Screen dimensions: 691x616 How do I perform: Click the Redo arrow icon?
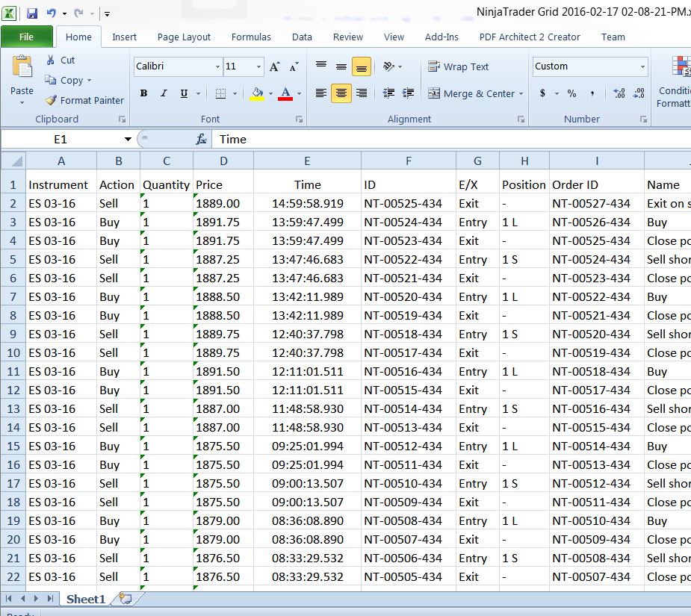(79, 13)
